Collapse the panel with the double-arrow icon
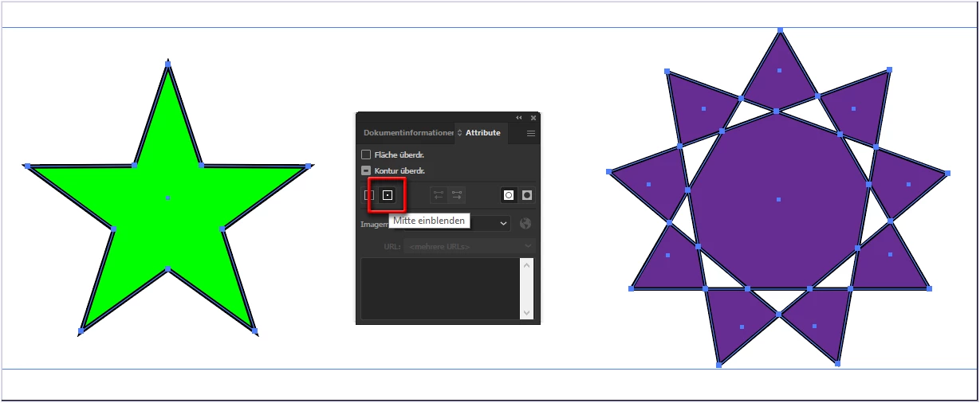The width and height of the screenshot is (980, 403). tap(519, 118)
